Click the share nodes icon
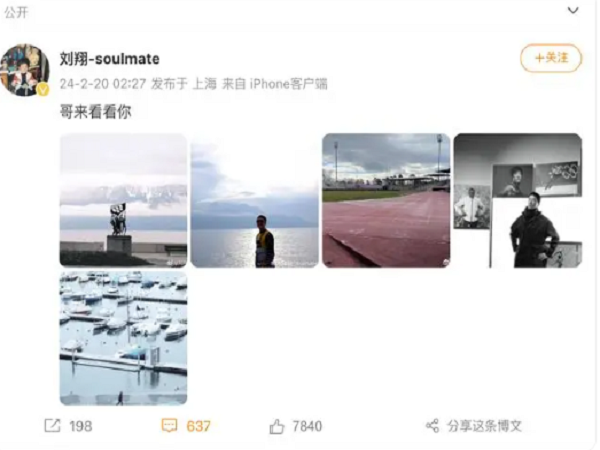The image size is (600, 450). (433, 426)
